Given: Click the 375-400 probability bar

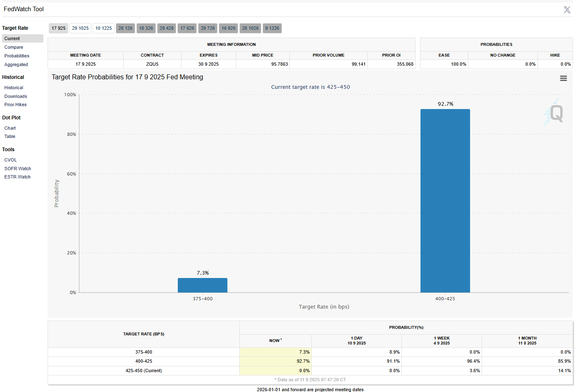Looking at the screenshot, I should tap(203, 285).
